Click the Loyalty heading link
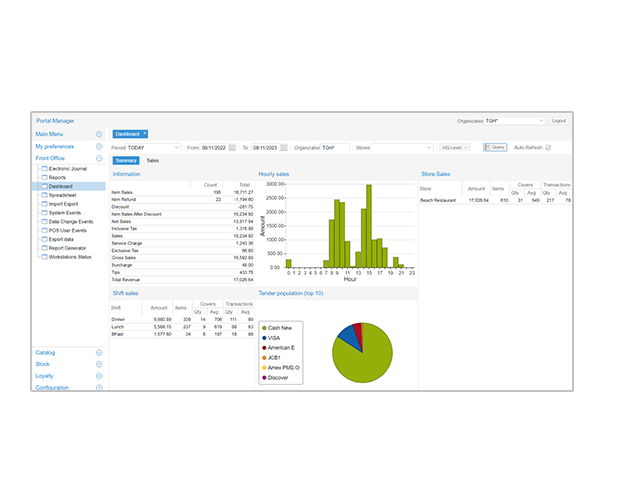The width and height of the screenshot is (629, 503). [45, 376]
